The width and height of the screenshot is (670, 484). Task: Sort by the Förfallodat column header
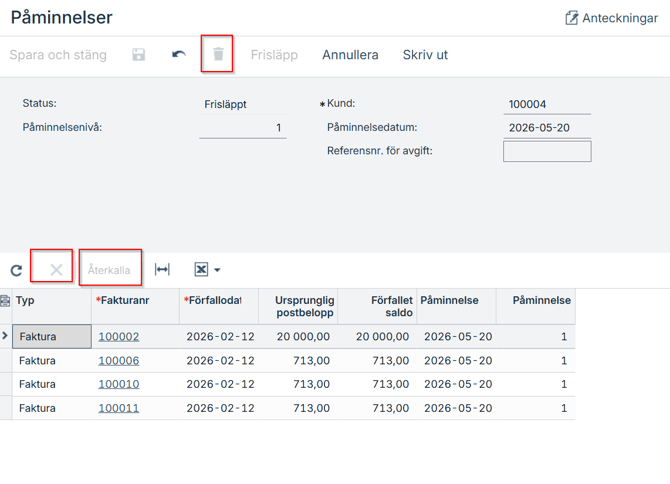tap(219, 306)
